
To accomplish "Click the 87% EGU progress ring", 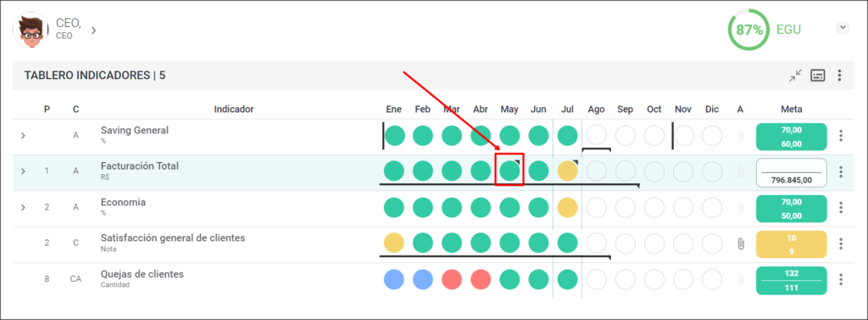I will [x=749, y=30].
